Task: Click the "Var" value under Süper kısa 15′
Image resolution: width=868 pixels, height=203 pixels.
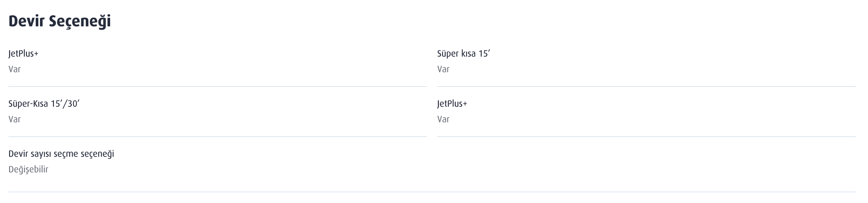Action: click(x=443, y=69)
